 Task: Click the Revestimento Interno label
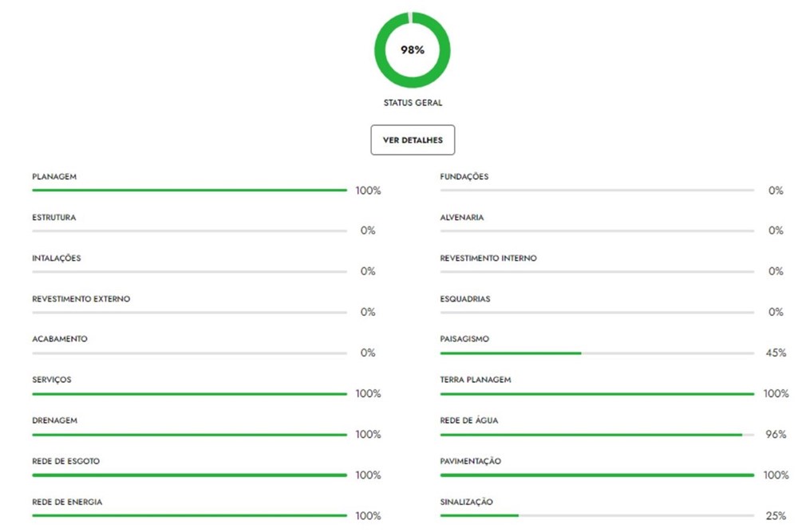[x=488, y=258]
